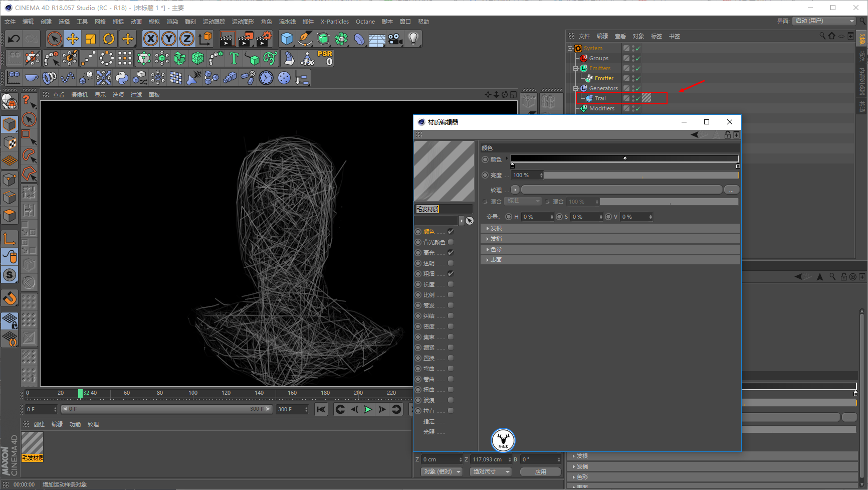Select the Scale tool

click(x=91, y=39)
